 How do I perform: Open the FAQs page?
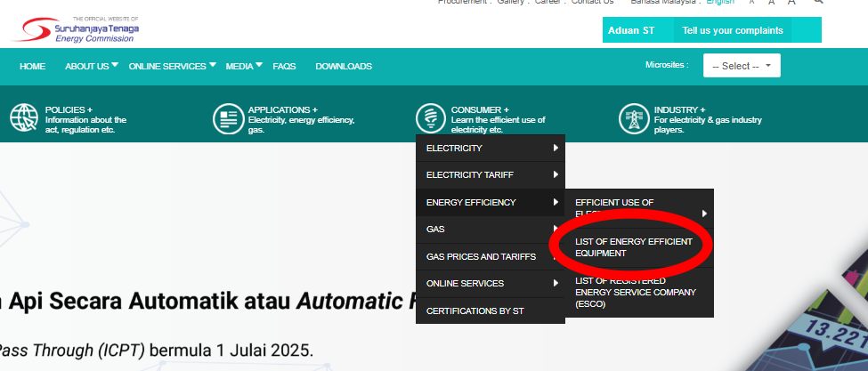[x=284, y=67]
